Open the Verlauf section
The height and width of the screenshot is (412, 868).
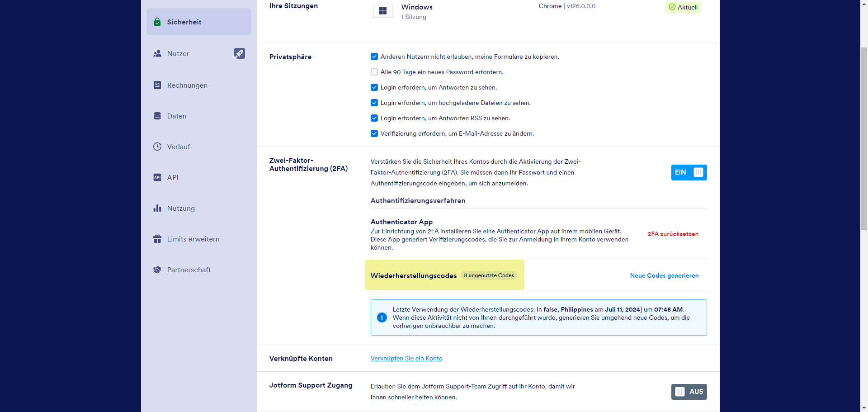tap(199, 147)
